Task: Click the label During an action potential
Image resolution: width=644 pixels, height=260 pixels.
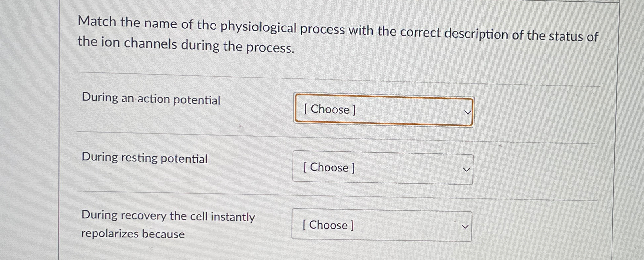Action: [x=151, y=99]
